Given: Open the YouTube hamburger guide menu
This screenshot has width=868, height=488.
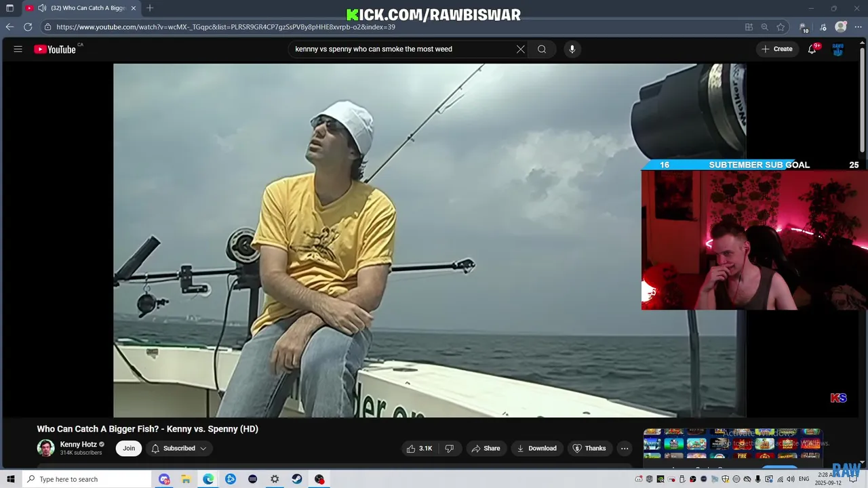Looking at the screenshot, I should click(18, 49).
